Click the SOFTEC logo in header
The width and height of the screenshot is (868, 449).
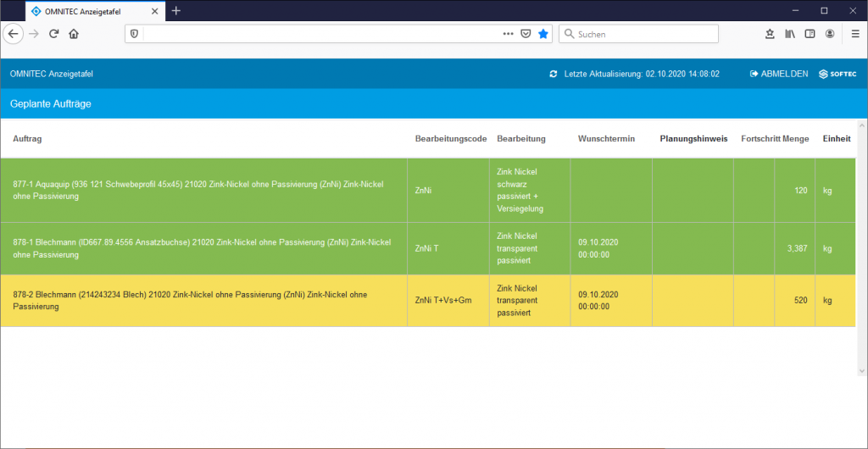pos(837,74)
